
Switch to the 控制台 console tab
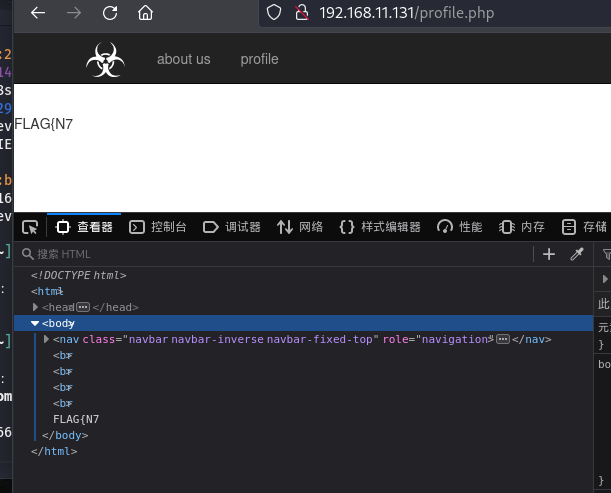[157, 227]
